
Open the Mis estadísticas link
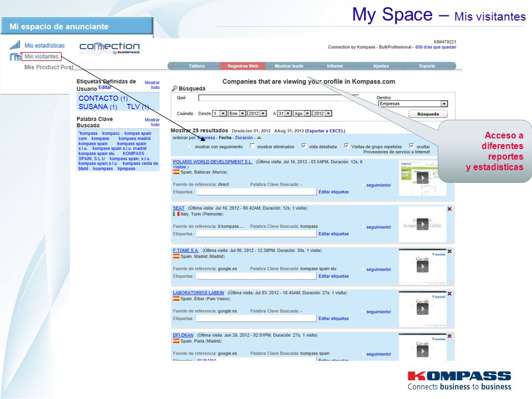[x=44, y=45]
